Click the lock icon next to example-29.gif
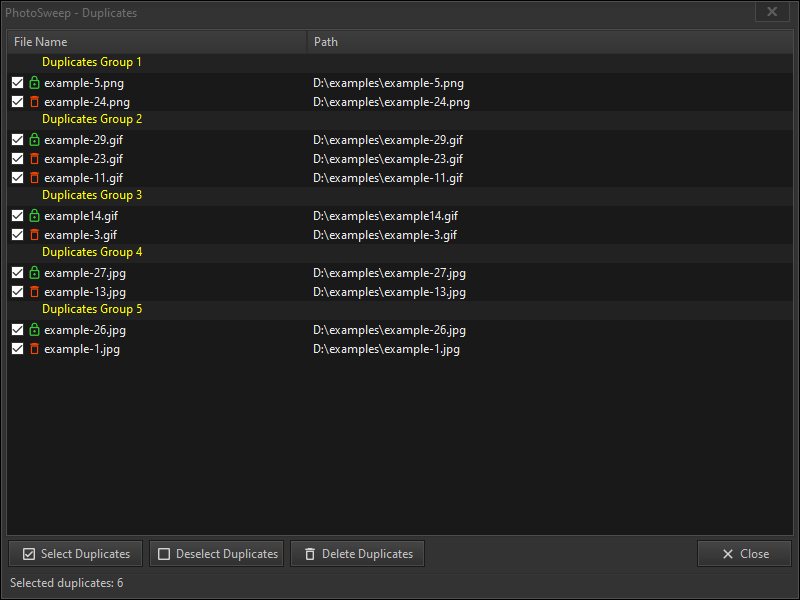800x600 pixels. [x=36, y=140]
